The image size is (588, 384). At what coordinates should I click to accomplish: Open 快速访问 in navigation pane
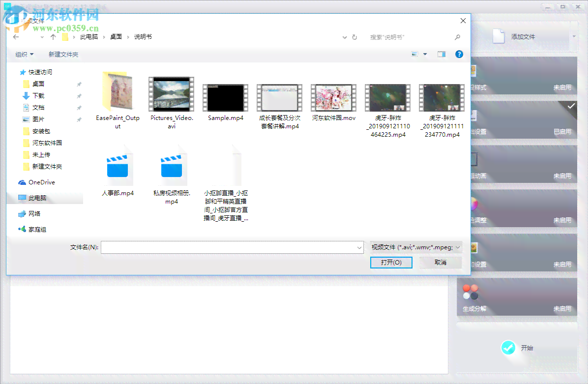click(40, 72)
